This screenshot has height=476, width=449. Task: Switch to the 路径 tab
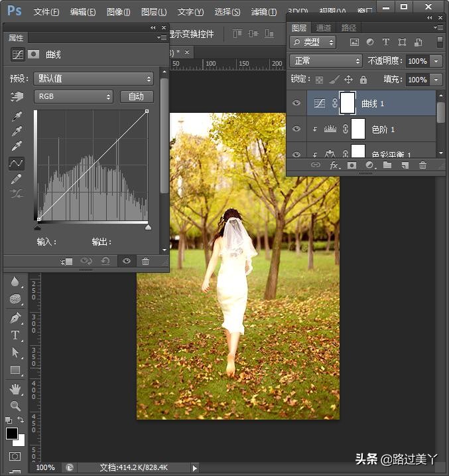click(349, 28)
